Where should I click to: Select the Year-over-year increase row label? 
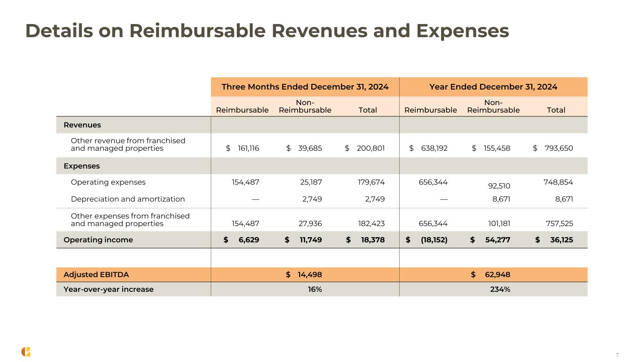point(109,289)
